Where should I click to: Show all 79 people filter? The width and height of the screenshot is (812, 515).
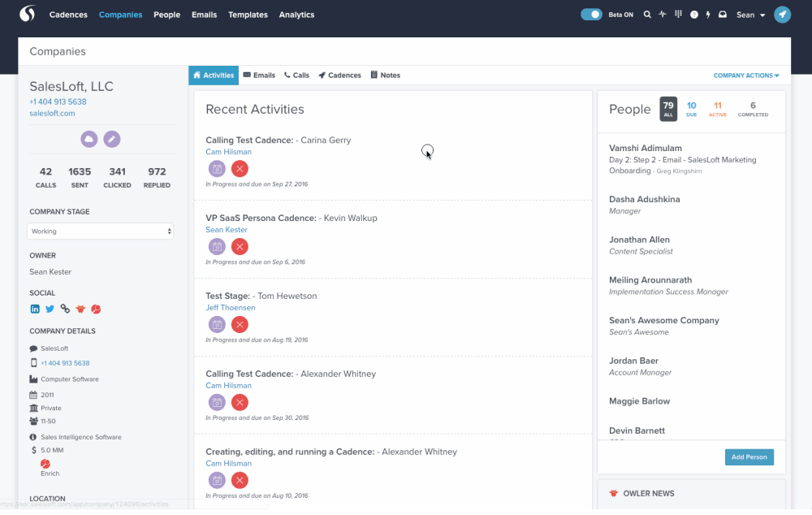tap(668, 109)
